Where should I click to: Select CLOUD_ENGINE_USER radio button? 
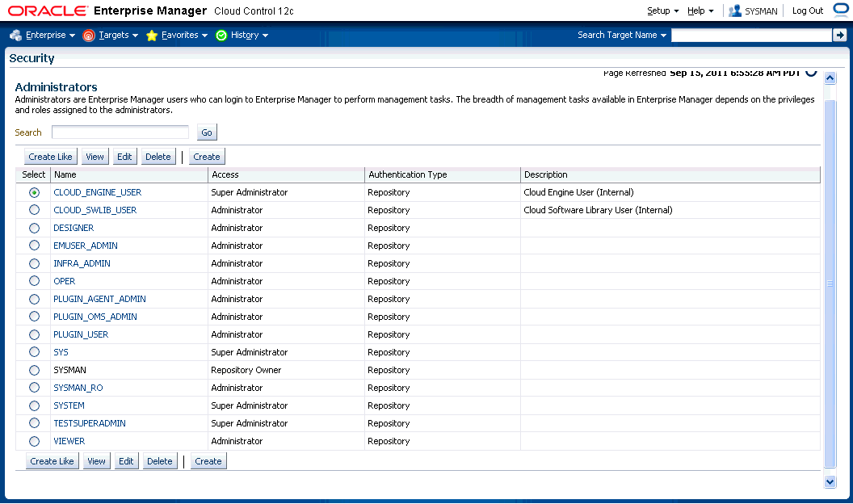(x=34, y=192)
